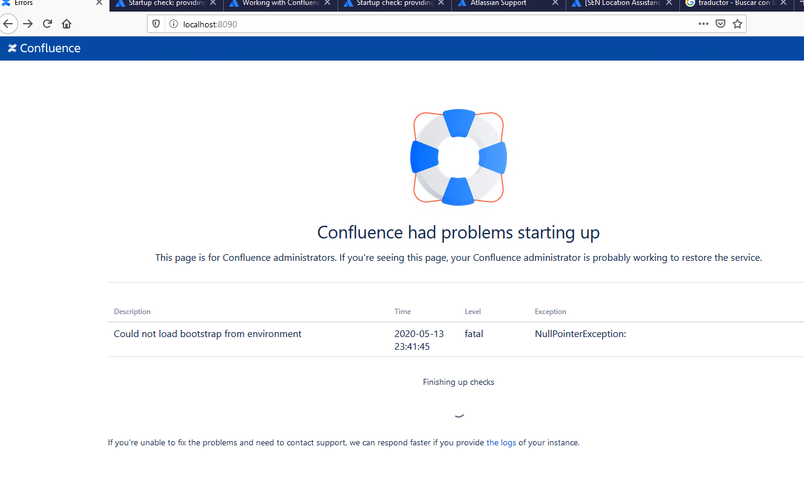Save page to Pocket icon

[x=720, y=24]
